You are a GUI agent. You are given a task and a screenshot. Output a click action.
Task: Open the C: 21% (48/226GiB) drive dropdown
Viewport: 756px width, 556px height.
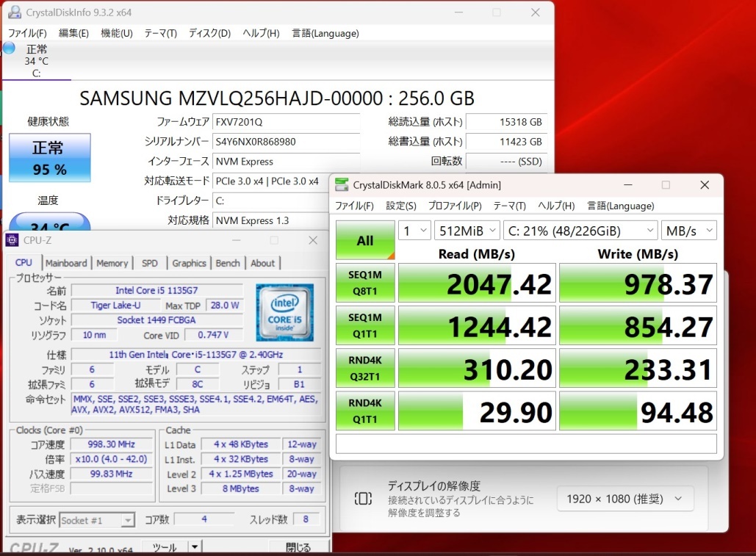coord(580,231)
